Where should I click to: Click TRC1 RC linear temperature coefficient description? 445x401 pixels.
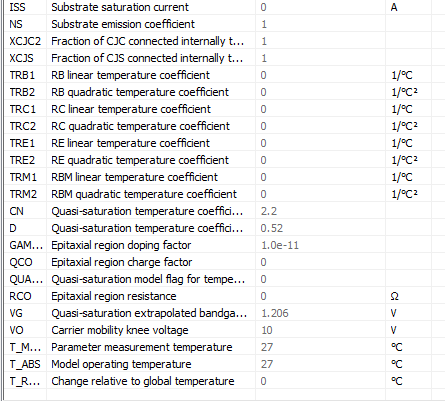coord(131,109)
